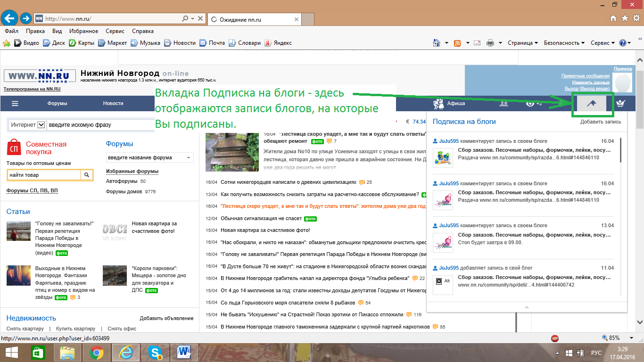The height and width of the screenshot is (362, 644).
Task: Click the print icon in command bar
Action: point(490,43)
